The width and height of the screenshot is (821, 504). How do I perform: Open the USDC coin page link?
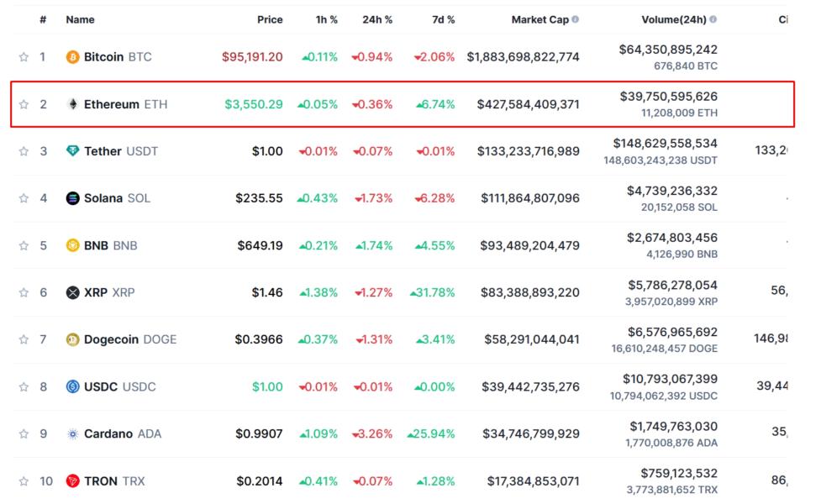[x=120, y=386]
